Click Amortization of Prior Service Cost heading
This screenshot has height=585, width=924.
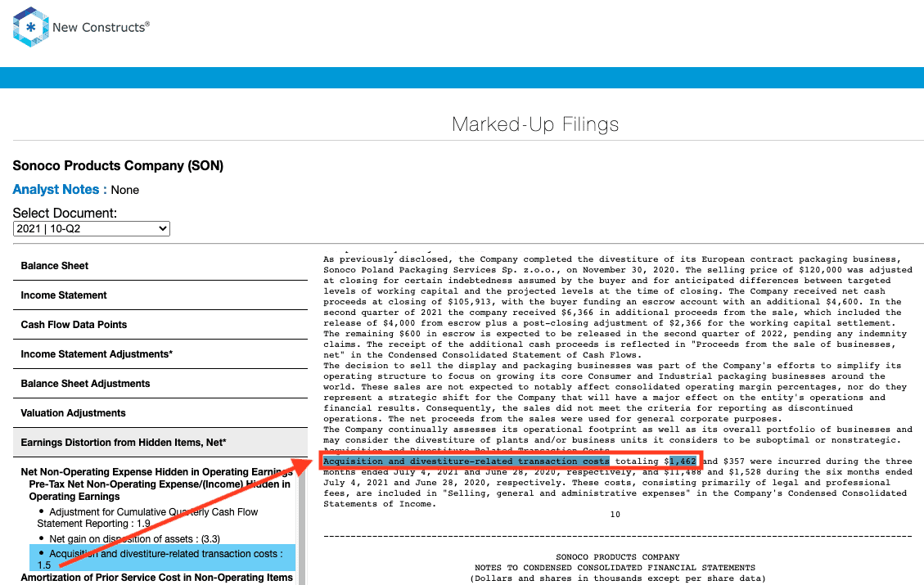coord(157,578)
